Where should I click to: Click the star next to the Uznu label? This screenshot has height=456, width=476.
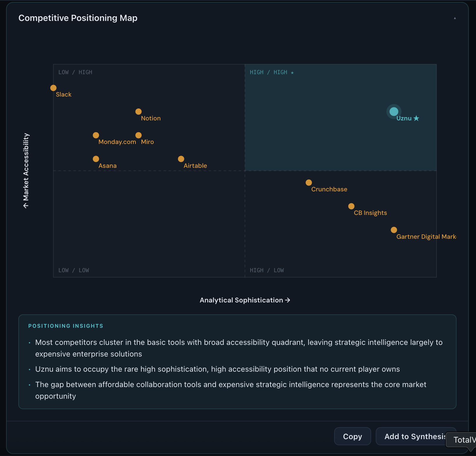(417, 118)
